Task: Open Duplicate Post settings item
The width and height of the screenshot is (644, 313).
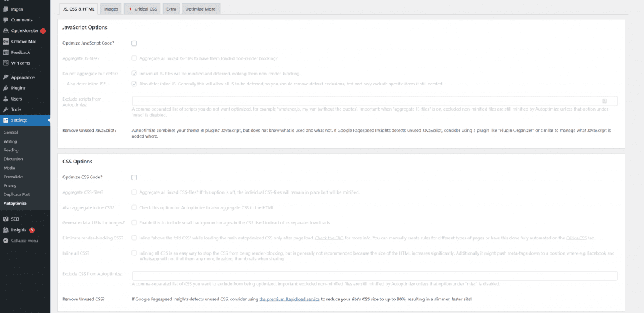Action: click(x=16, y=194)
